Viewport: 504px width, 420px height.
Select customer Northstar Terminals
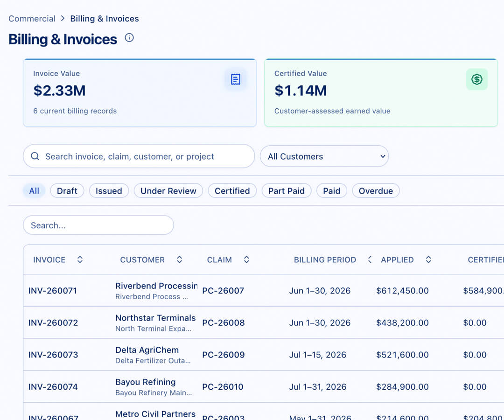pyautogui.click(x=155, y=318)
